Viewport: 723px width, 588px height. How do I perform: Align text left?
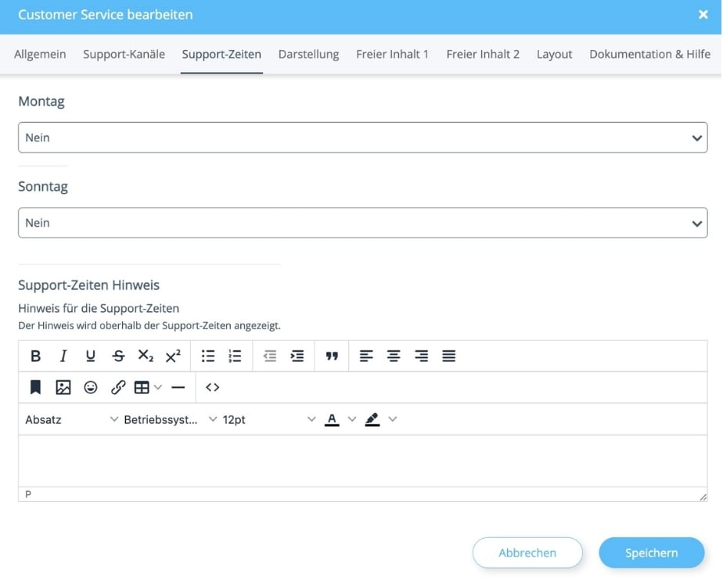tap(366, 357)
